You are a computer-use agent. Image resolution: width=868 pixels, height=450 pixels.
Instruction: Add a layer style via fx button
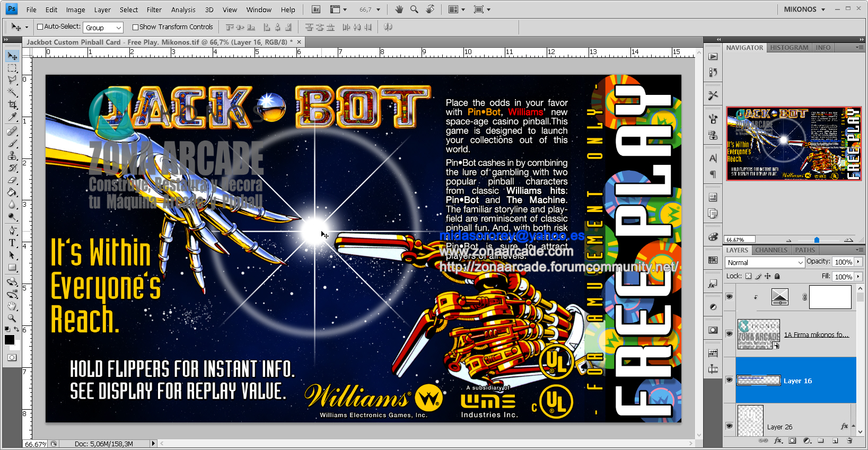778,440
